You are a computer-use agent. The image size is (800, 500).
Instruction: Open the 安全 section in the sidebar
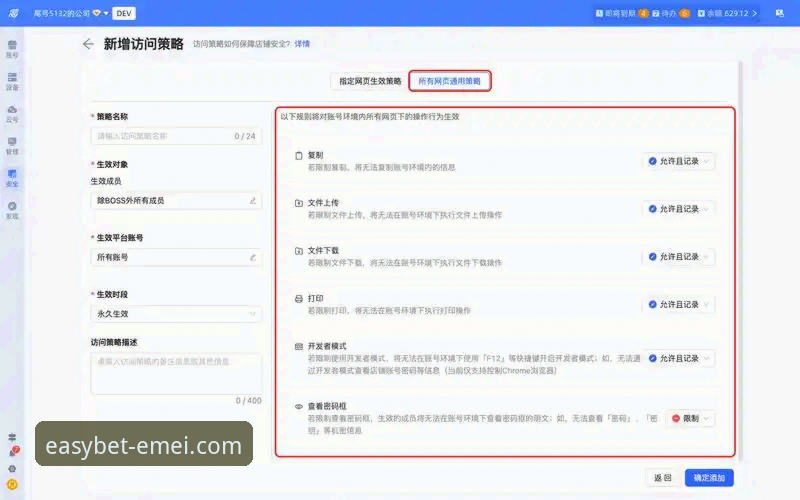click(12, 178)
